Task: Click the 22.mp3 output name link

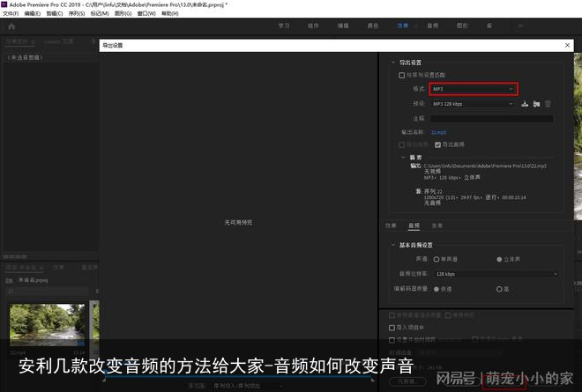Action: click(438, 132)
